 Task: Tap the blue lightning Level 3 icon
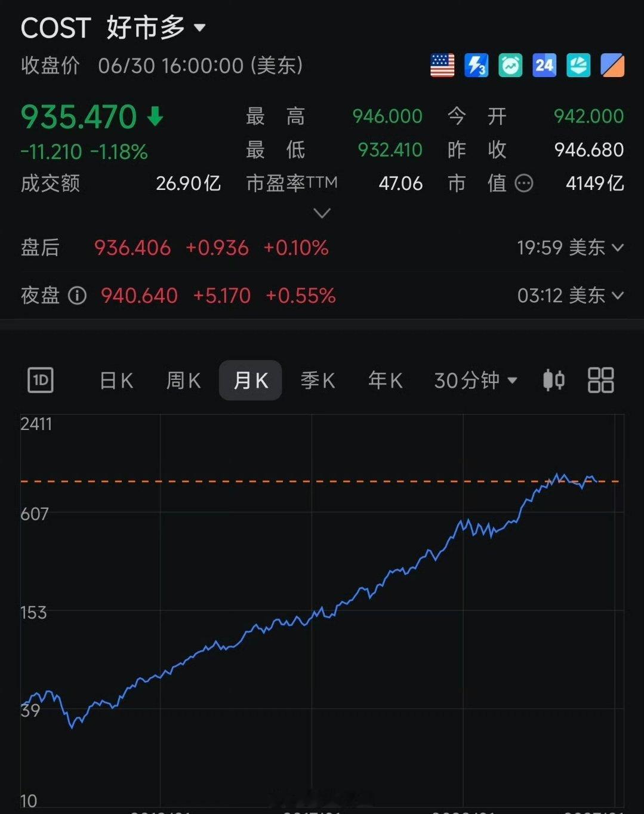tap(476, 65)
